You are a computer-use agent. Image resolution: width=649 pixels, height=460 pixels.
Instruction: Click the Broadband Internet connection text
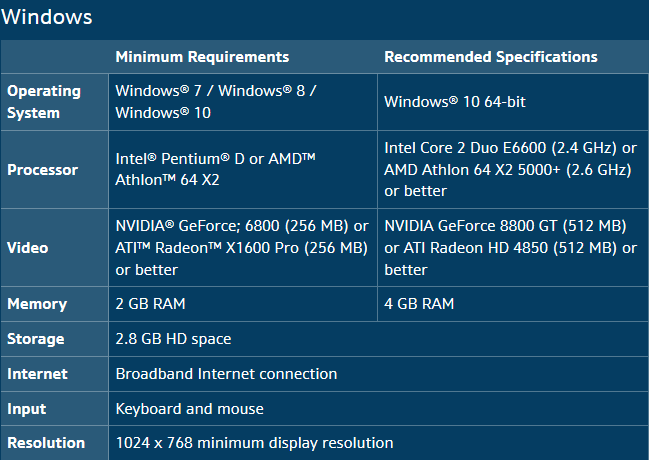[226, 374]
